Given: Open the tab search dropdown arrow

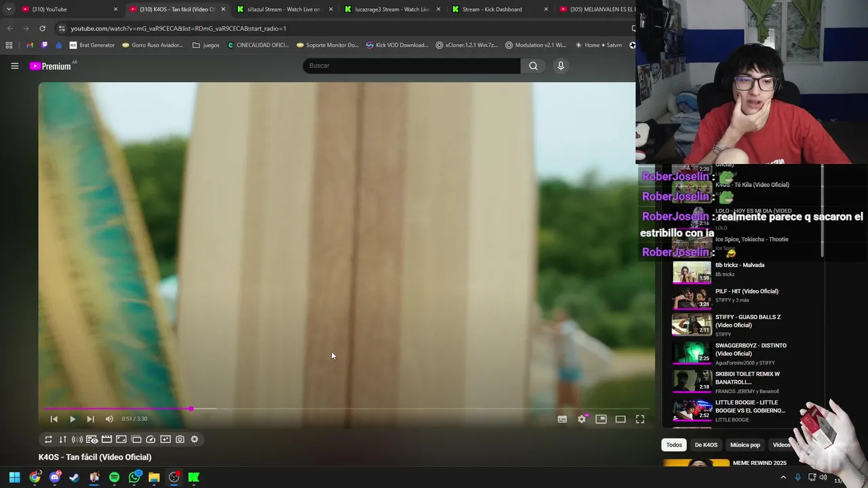Looking at the screenshot, I should pyautogui.click(x=8, y=9).
